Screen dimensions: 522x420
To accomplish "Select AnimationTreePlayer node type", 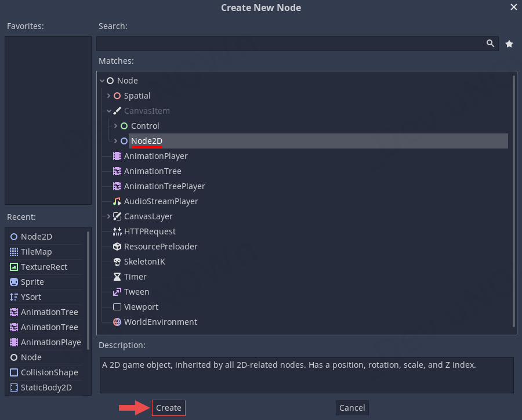I will click(165, 186).
